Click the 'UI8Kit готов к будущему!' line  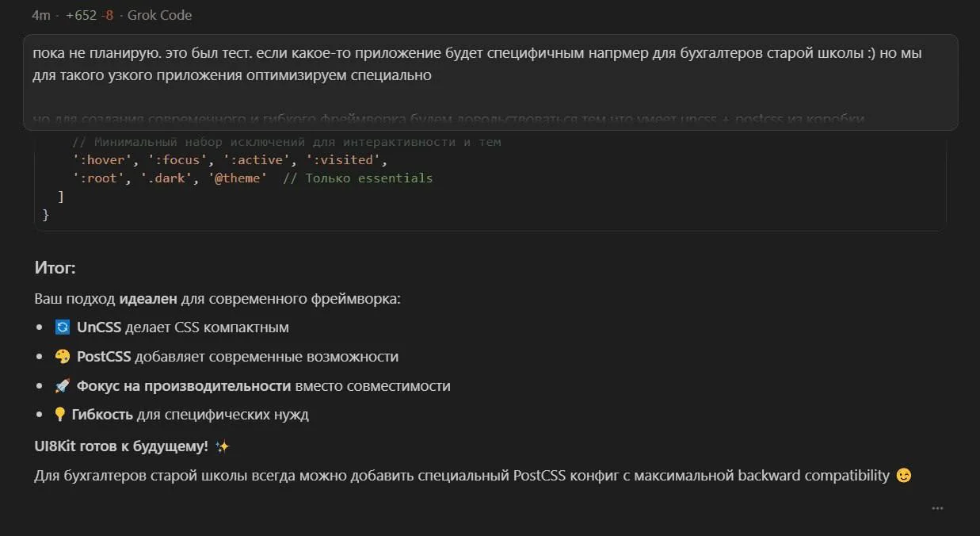[120, 447]
